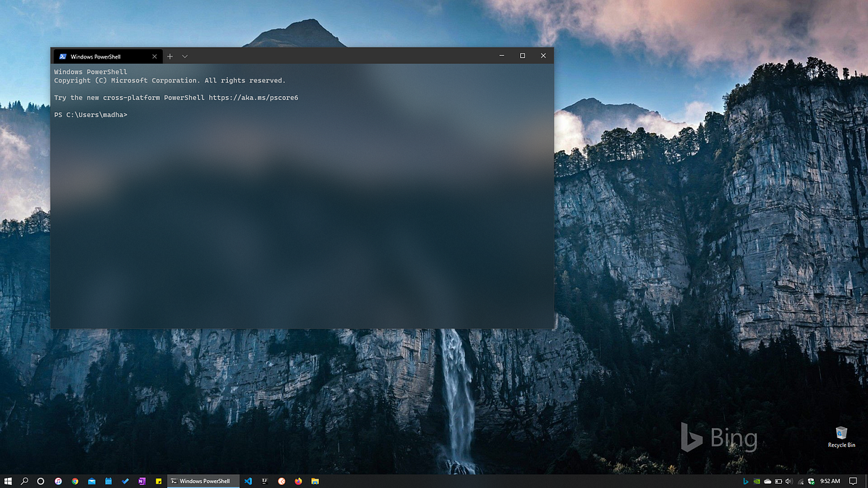The height and width of the screenshot is (488, 868).
Task: Open taskbar Search magnifier
Action: [x=25, y=481]
